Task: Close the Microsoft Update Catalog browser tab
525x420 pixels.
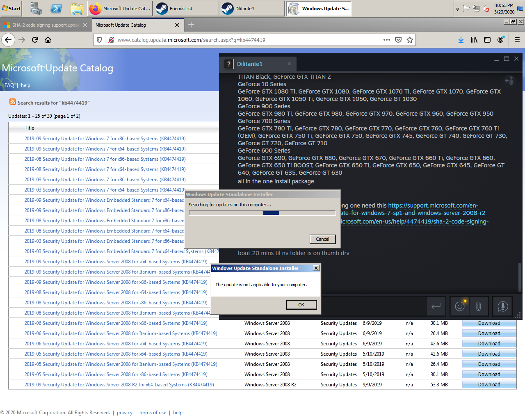Action: pos(177,25)
